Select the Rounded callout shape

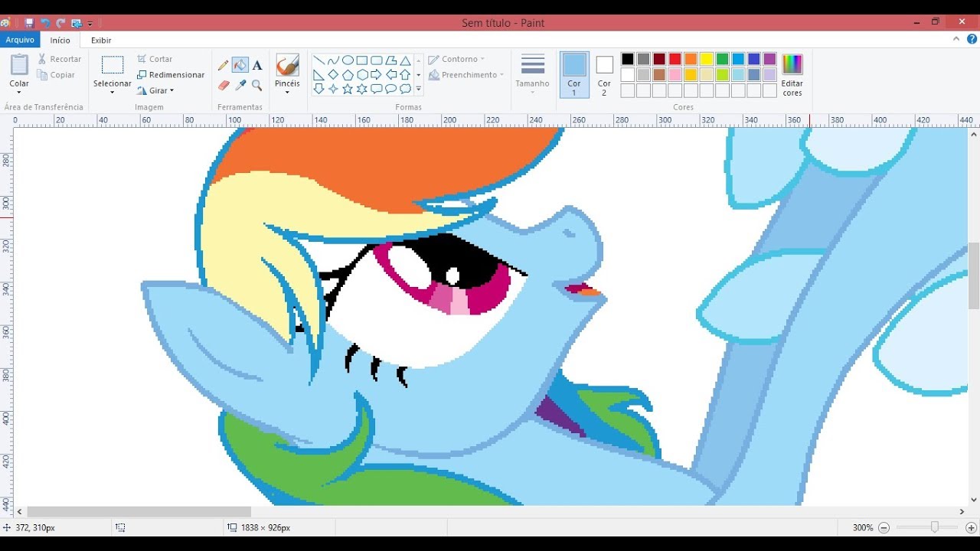377,90
